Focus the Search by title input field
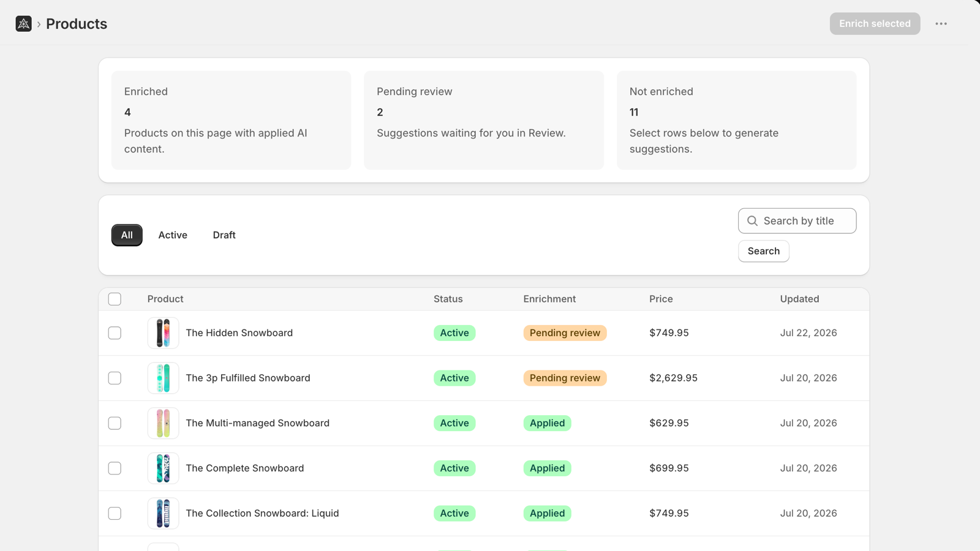 (797, 221)
